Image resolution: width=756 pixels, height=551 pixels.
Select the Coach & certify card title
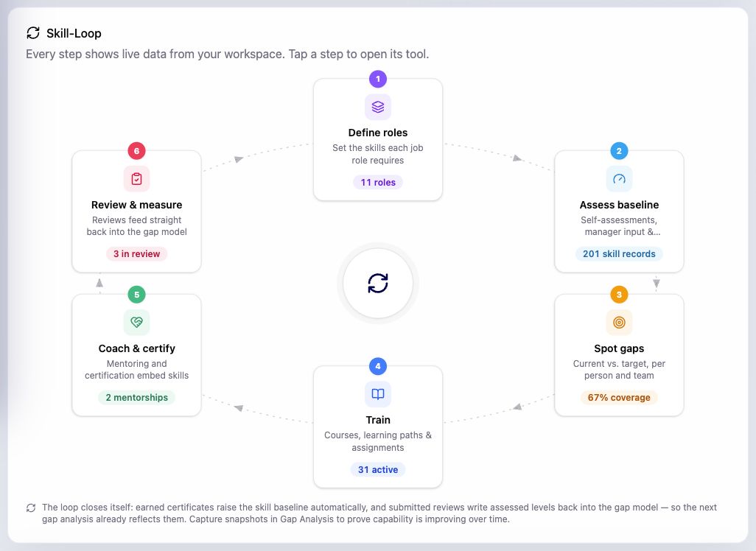136,348
